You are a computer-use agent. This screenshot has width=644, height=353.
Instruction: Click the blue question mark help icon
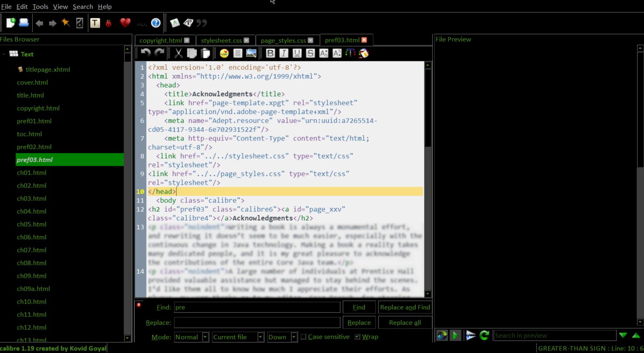[x=156, y=23]
